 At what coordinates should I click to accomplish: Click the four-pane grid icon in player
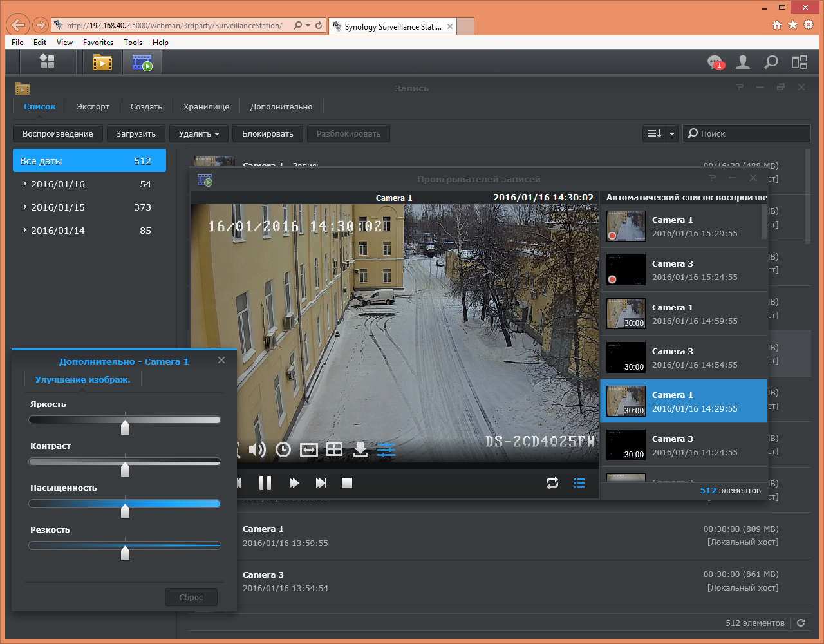click(334, 450)
